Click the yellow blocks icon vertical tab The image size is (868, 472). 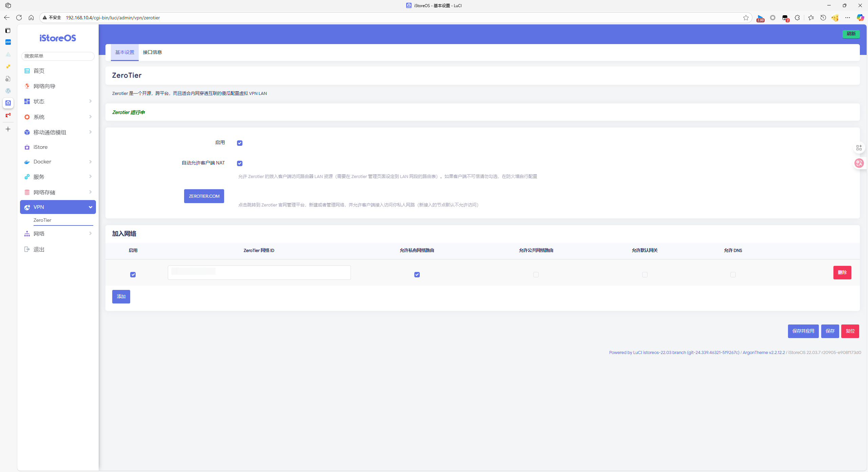(x=8, y=66)
